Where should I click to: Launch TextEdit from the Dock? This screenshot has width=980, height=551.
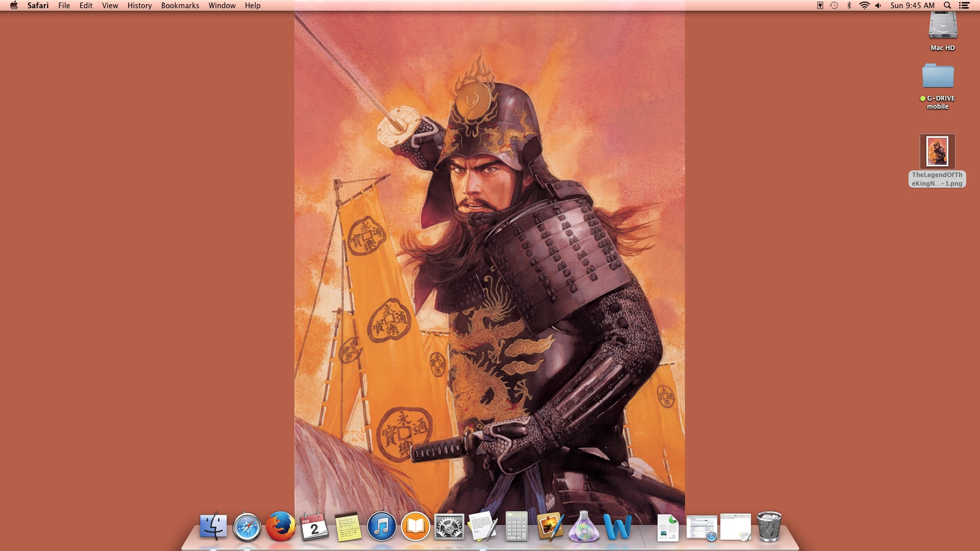tap(483, 527)
